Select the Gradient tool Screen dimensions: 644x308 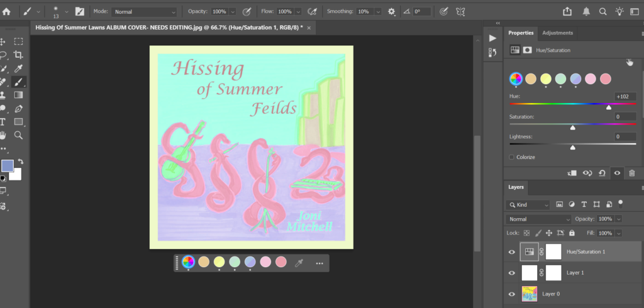[x=18, y=95]
